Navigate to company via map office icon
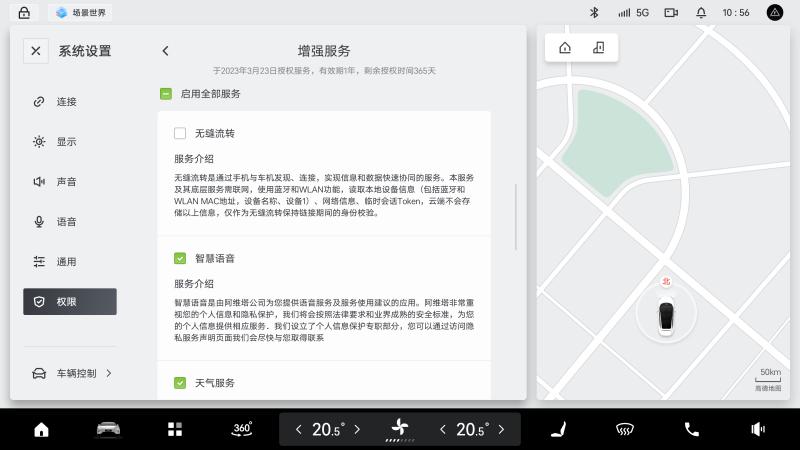 [598, 48]
